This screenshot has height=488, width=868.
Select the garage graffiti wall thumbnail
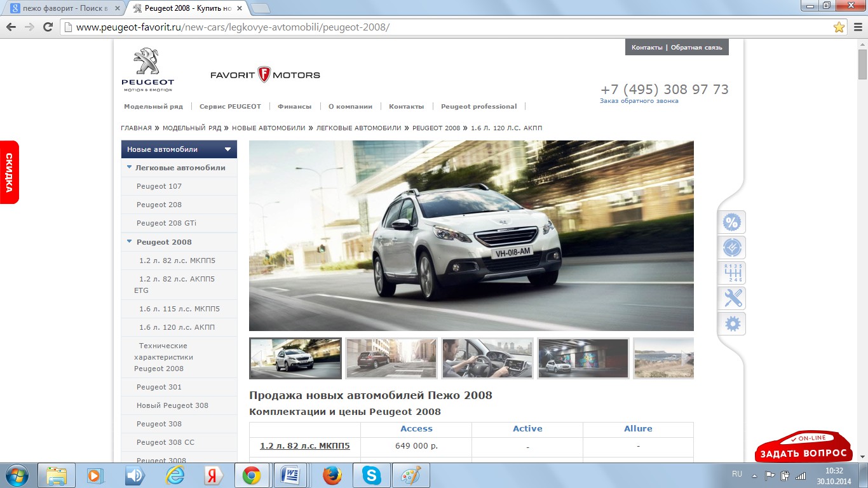(x=583, y=358)
